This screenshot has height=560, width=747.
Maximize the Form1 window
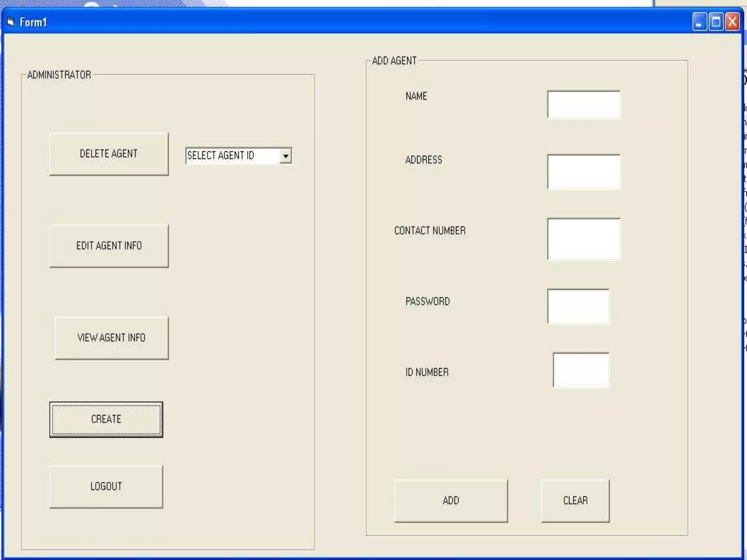click(716, 22)
